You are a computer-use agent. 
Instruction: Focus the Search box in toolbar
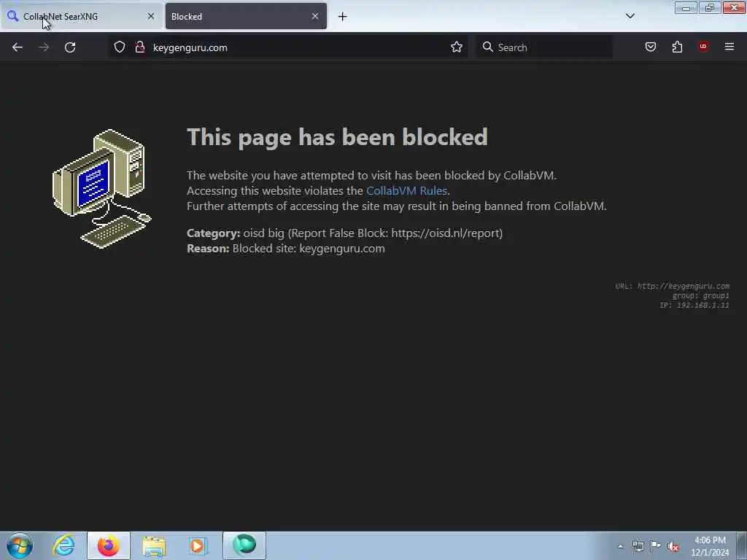(544, 47)
